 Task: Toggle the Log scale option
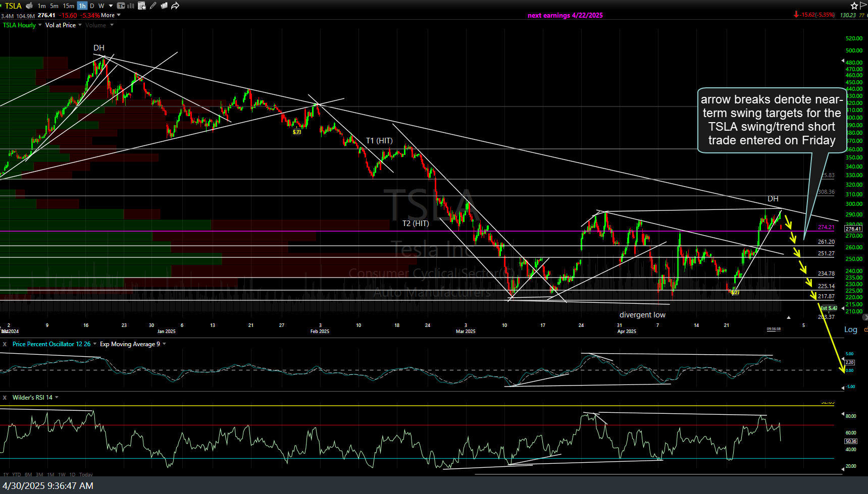[850, 330]
